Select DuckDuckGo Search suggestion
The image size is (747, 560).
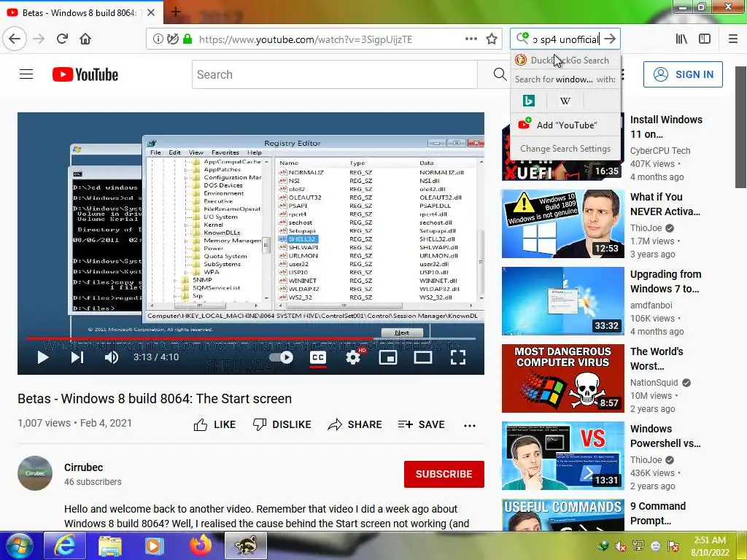coord(565,60)
